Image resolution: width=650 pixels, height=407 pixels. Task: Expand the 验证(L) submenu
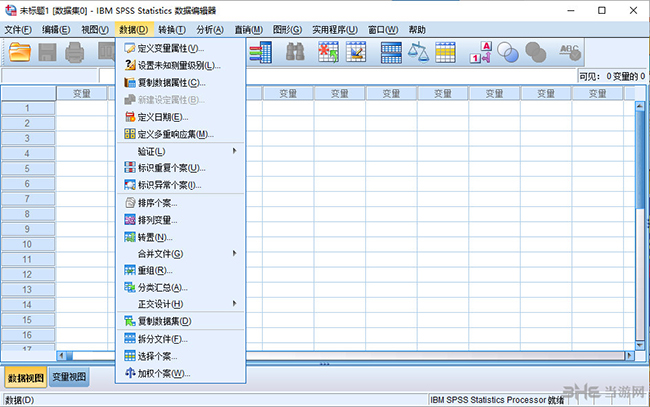click(181, 151)
